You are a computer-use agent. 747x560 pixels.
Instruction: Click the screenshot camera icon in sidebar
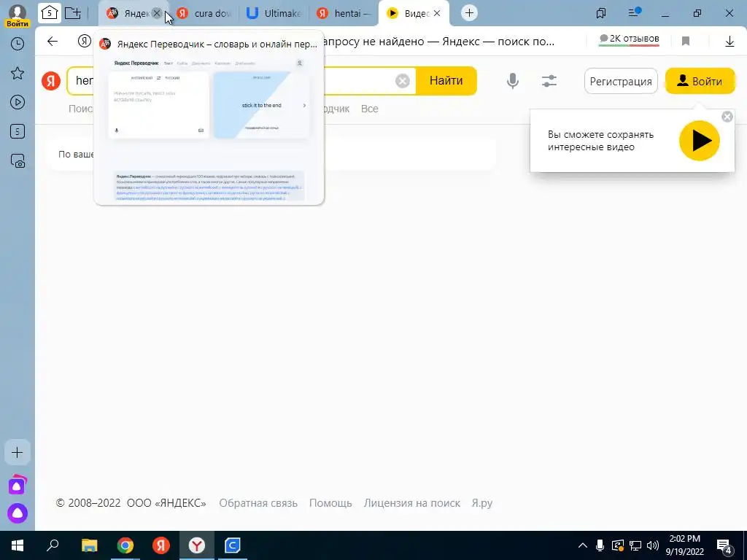click(x=18, y=161)
